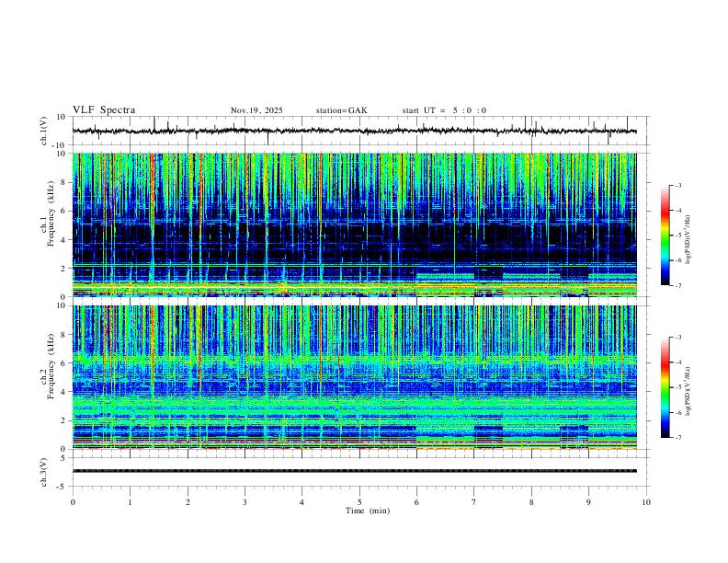
Task: Click the ch.2 color scale bar
Action: (x=665, y=387)
